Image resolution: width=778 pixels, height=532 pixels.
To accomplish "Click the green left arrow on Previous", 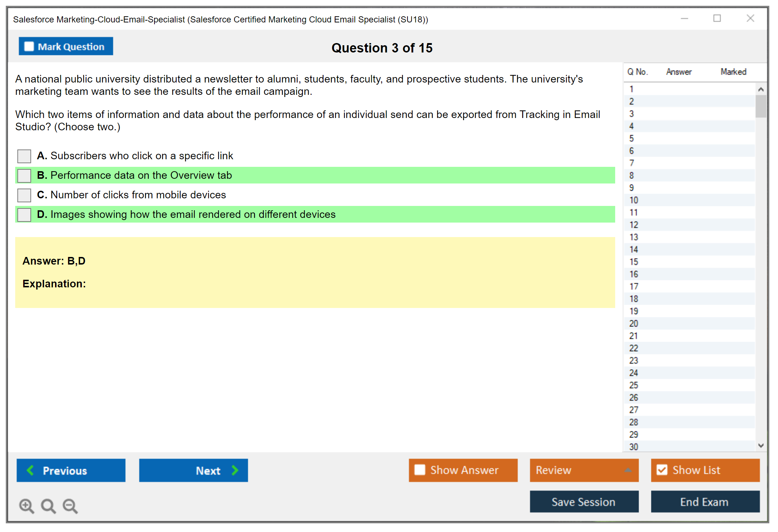I will [30, 470].
